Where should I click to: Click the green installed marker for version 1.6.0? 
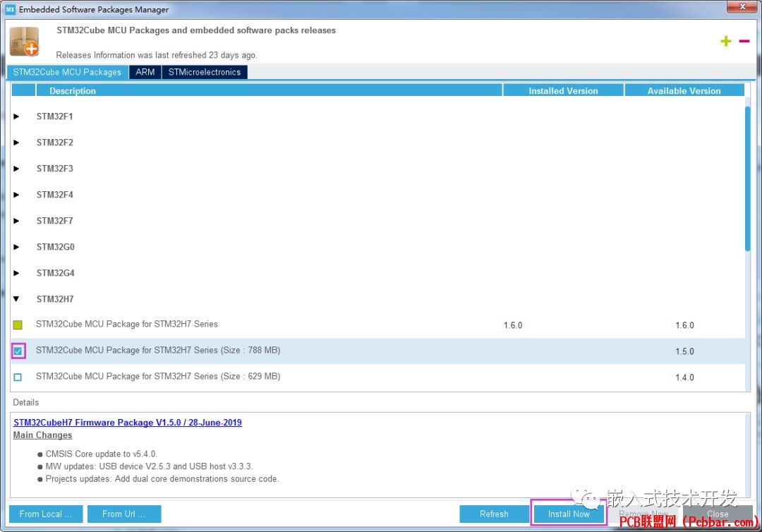click(x=18, y=325)
